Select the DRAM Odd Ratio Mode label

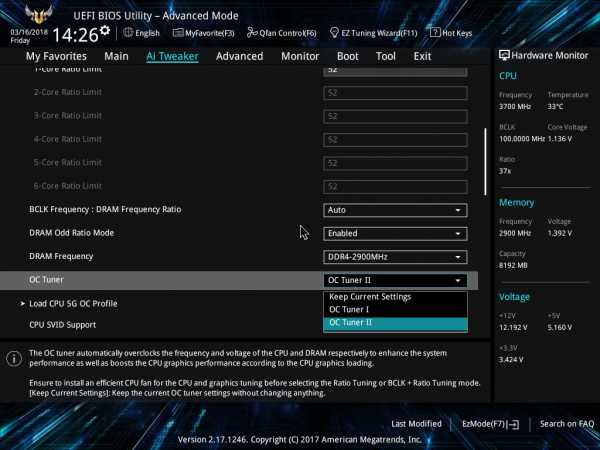click(72, 233)
